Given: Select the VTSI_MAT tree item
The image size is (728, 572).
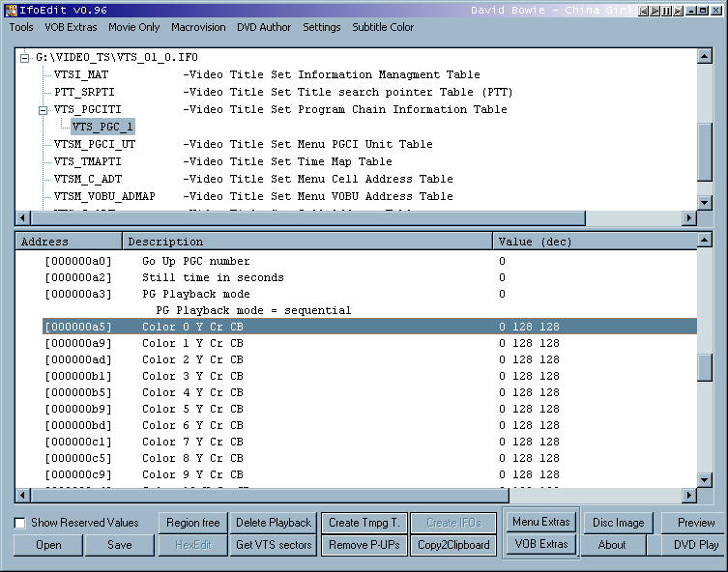Looking at the screenshot, I should click(x=81, y=74).
